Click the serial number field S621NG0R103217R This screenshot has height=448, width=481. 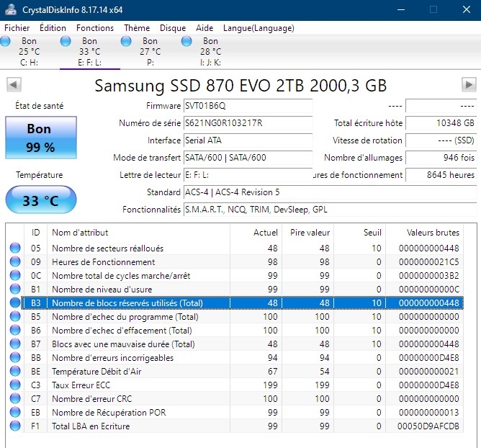[x=248, y=123]
